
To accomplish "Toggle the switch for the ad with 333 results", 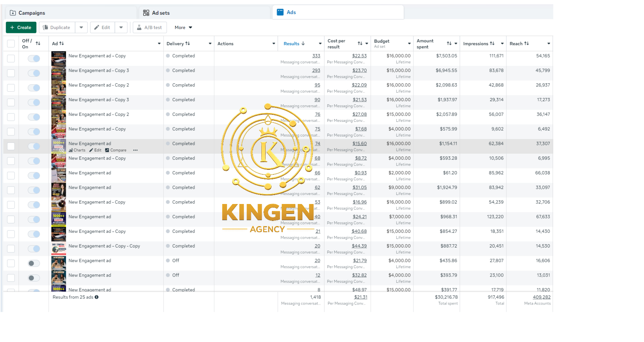I will [34, 58].
